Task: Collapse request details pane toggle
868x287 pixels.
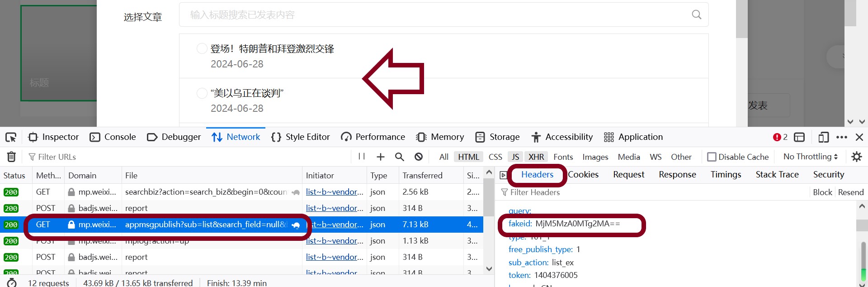Action: point(503,175)
